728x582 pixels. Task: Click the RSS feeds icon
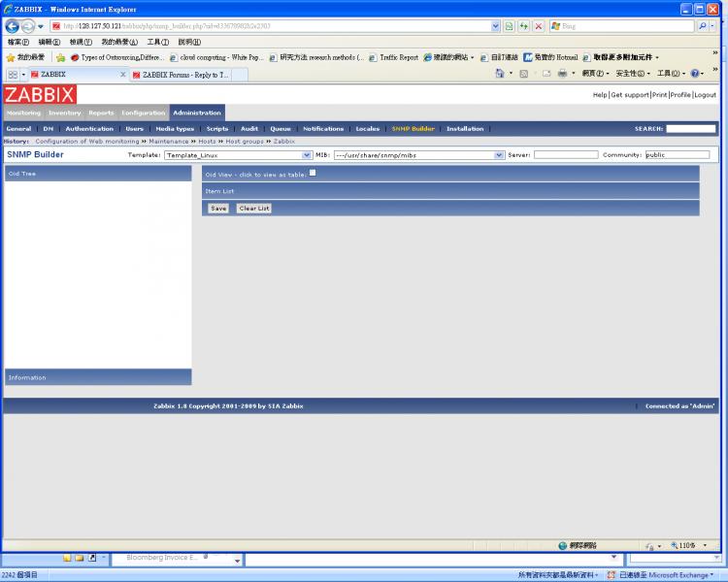point(524,74)
